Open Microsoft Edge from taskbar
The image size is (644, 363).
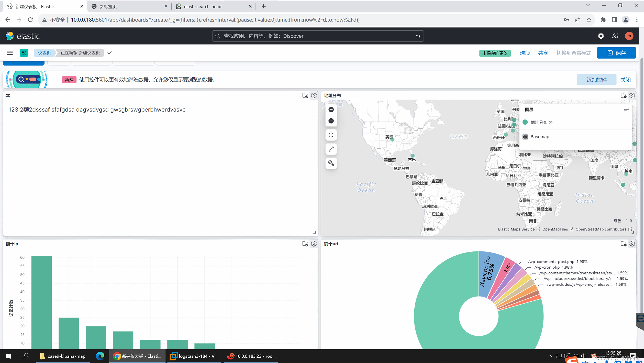[x=100, y=356]
